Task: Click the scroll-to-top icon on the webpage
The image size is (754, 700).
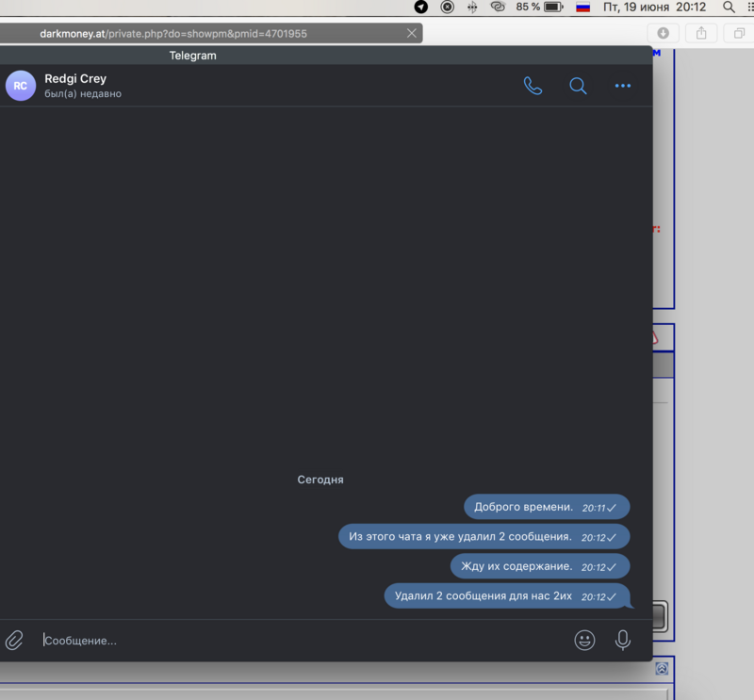Action: pyautogui.click(x=662, y=669)
